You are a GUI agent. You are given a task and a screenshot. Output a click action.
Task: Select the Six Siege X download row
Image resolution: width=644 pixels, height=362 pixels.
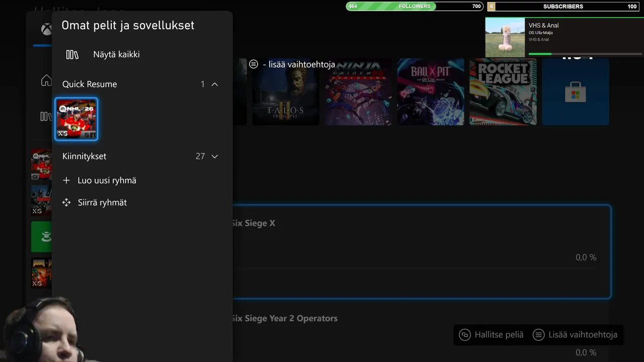[422, 251]
